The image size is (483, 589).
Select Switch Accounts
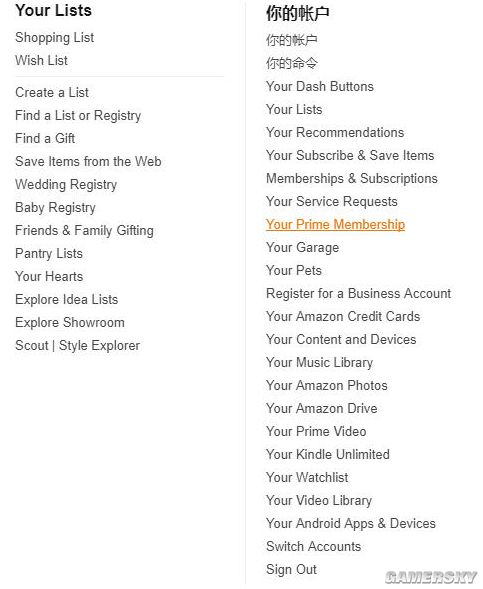[x=314, y=547]
